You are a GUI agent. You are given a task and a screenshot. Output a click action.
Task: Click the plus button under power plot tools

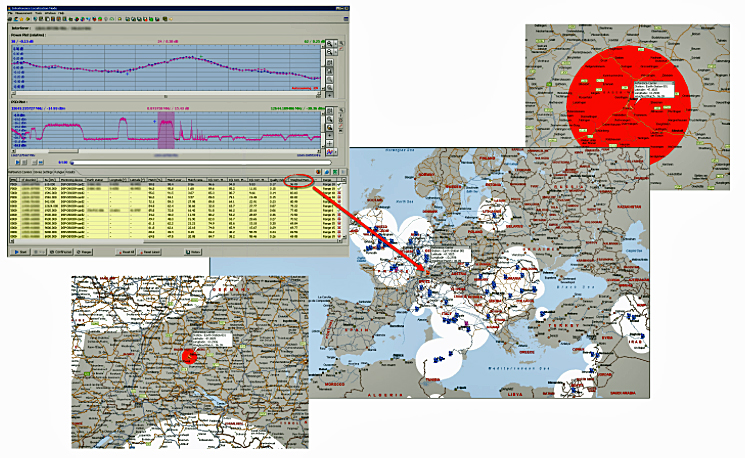point(329,95)
